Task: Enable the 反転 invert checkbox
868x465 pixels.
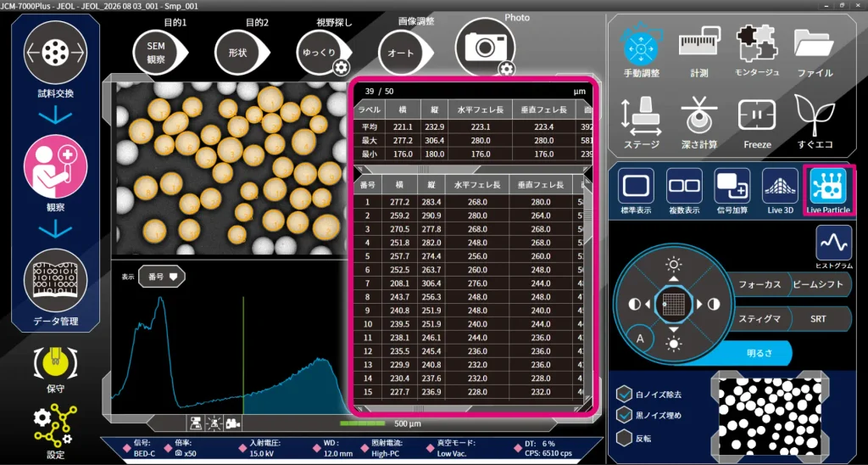Action: tap(626, 437)
